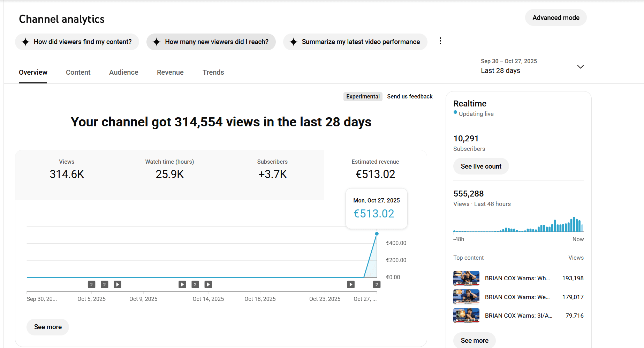Click See more in the Top content panel
Image resolution: width=644 pixels, height=348 pixels.
click(474, 340)
